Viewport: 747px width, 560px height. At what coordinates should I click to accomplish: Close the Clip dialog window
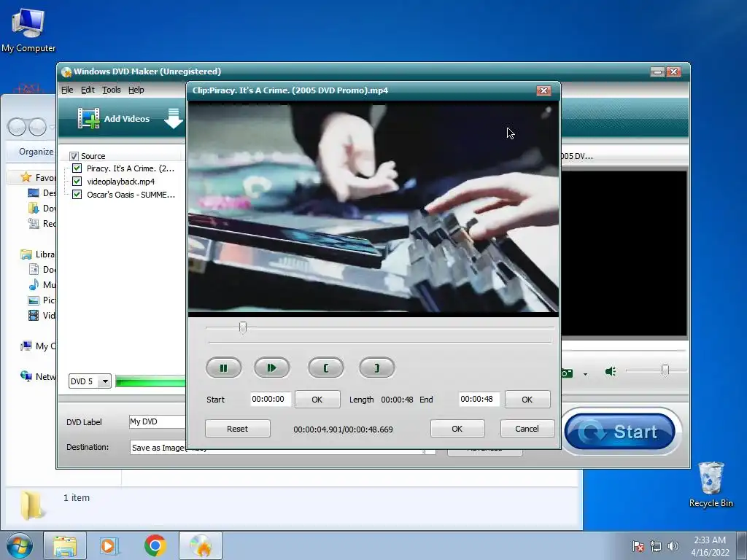coord(543,90)
